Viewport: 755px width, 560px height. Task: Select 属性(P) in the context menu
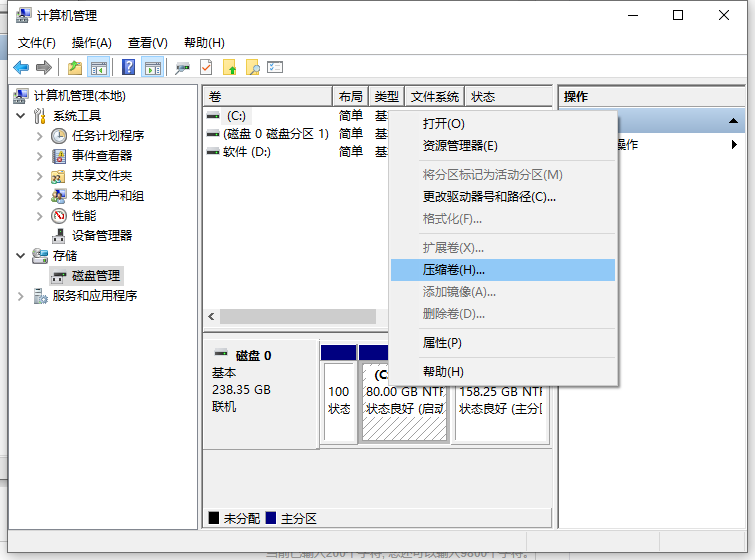point(442,343)
